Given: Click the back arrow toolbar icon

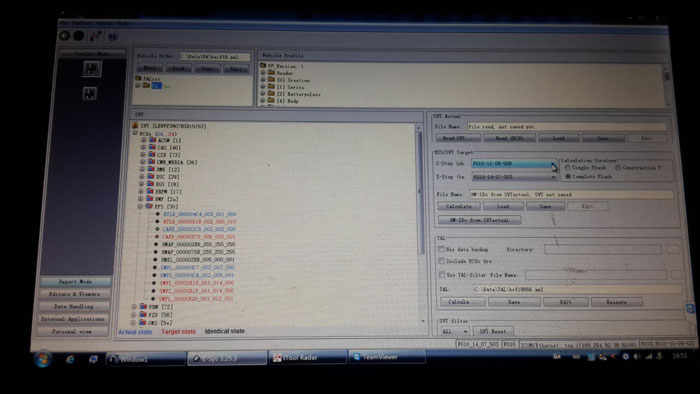Looking at the screenshot, I should click(x=65, y=36).
